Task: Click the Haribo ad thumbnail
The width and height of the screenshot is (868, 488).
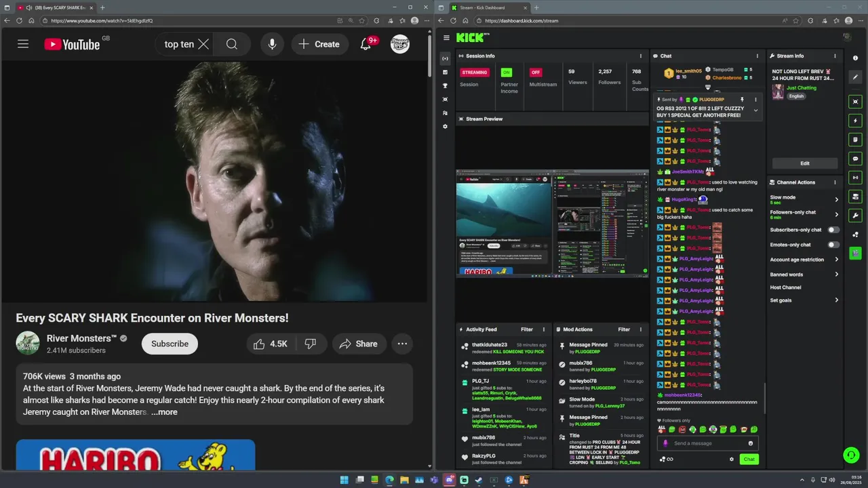Action: pos(136,455)
